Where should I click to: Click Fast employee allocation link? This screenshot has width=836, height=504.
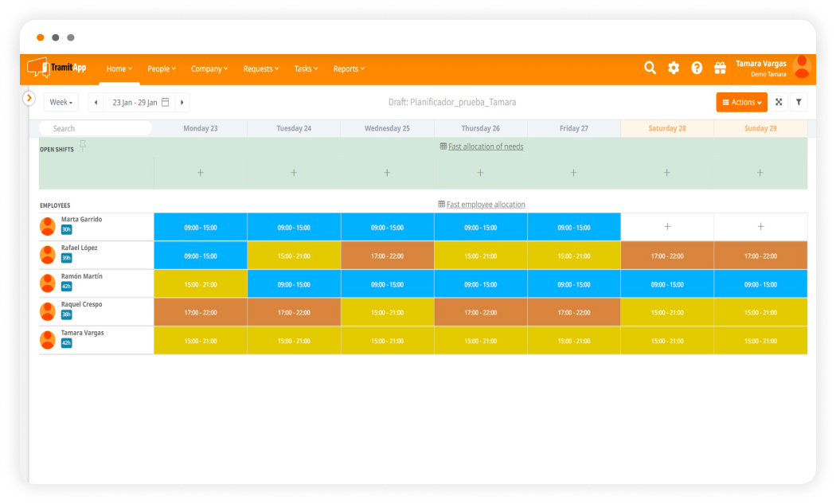pyautogui.click(x=485, y=205)
